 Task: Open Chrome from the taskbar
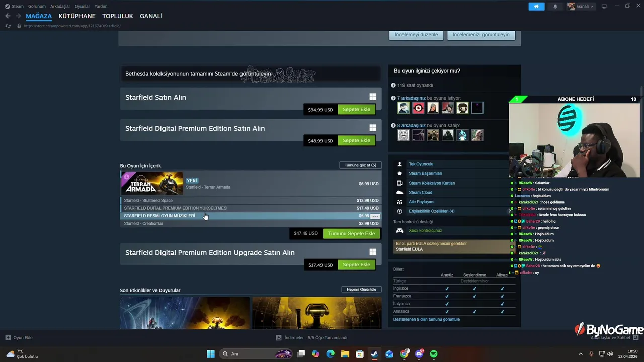click(x=405, y=354)
